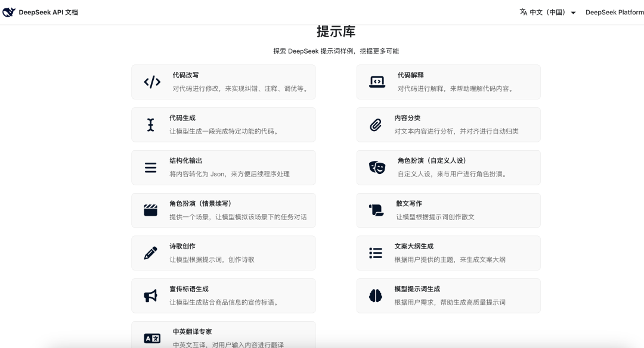Click the theater masks icon for 角色扮演（自定义人设）

click(x=376, y=167)
